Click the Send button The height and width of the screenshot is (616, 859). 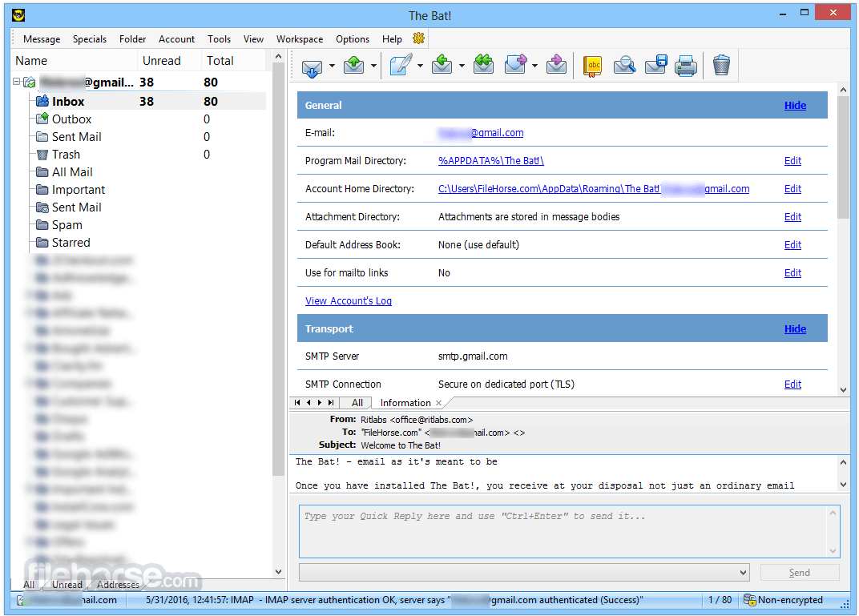799,573
